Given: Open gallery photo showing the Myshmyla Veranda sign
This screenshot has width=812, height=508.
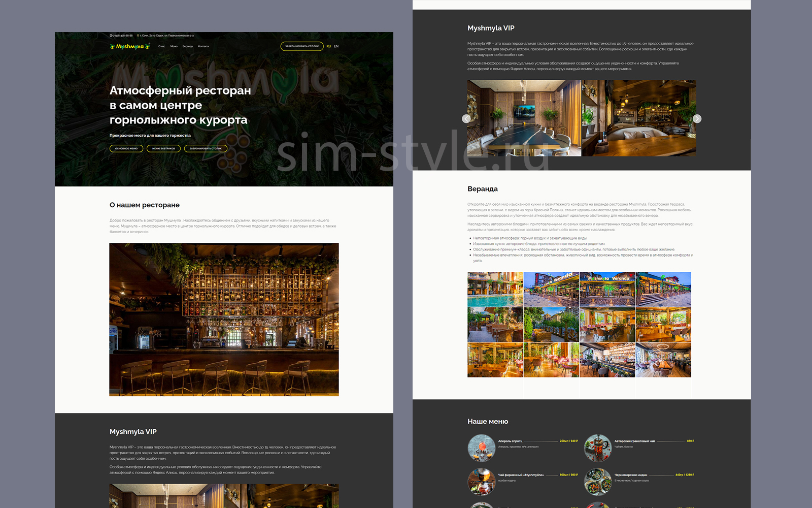Looking at the screenshot, I should (x=607, y=289).
